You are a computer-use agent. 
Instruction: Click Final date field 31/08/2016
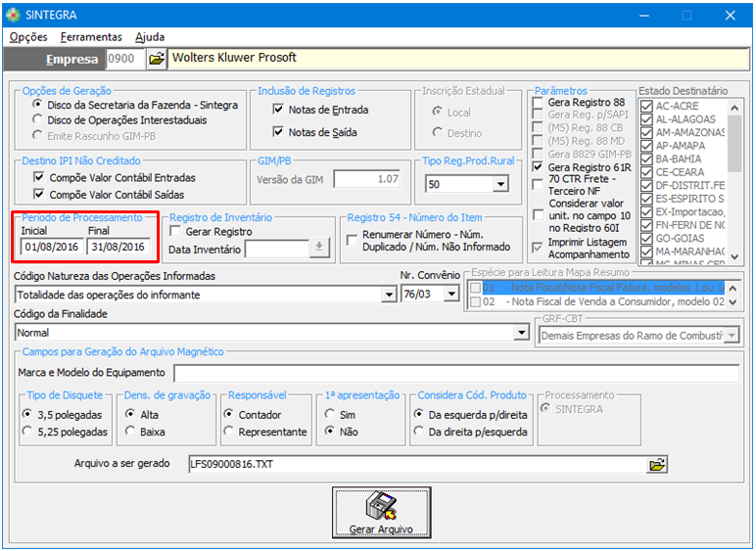(x=118, y=247)
